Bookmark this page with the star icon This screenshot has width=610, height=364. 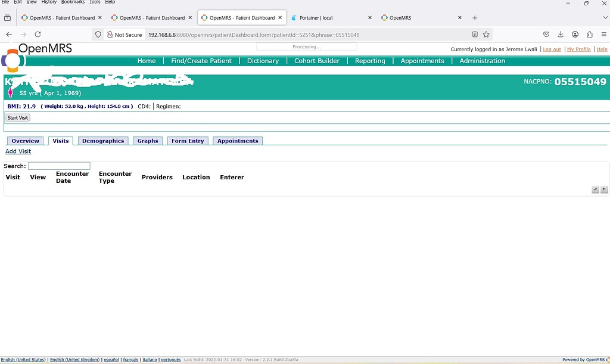tap(486, 35)
